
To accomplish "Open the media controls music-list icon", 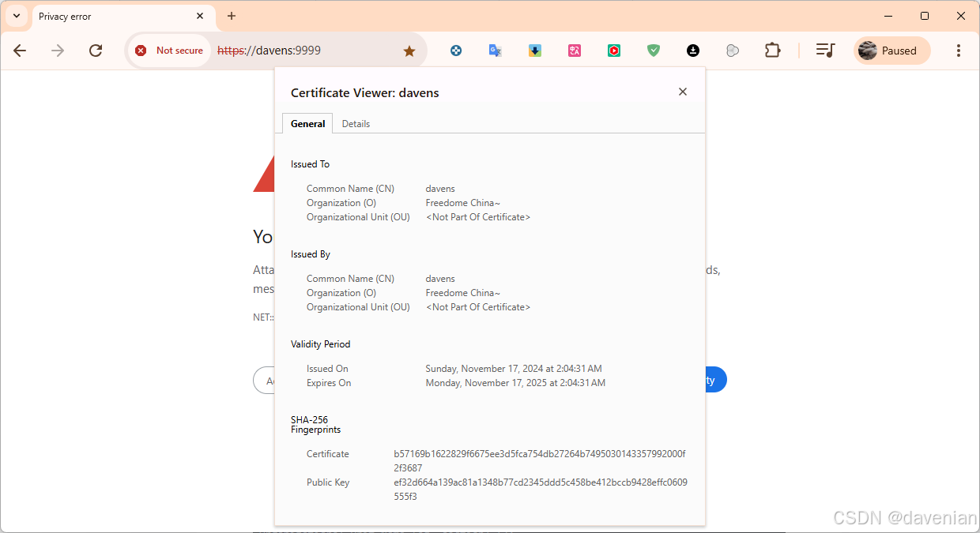I will pyautogui.click(x=825, y=51).
